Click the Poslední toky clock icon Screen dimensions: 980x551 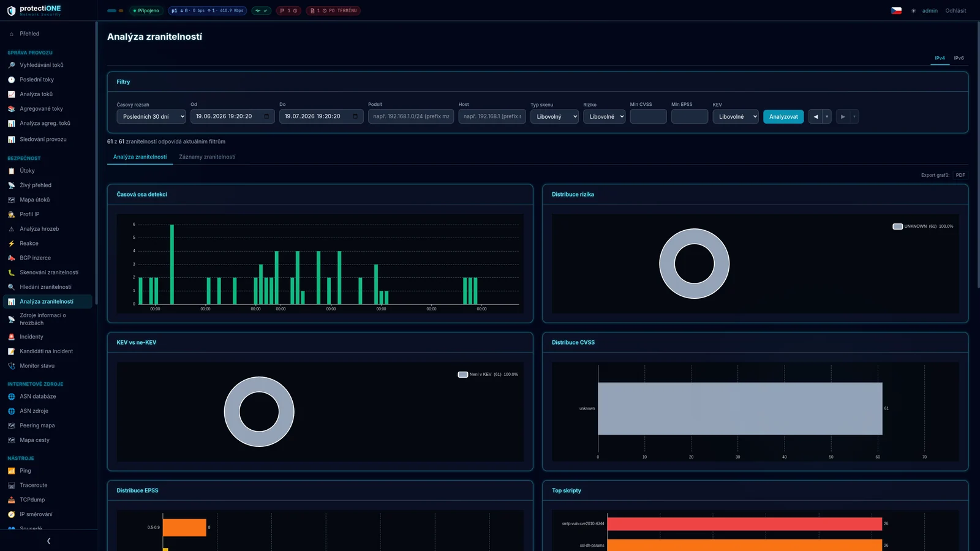pyautogui.click(x=11, y=80)
